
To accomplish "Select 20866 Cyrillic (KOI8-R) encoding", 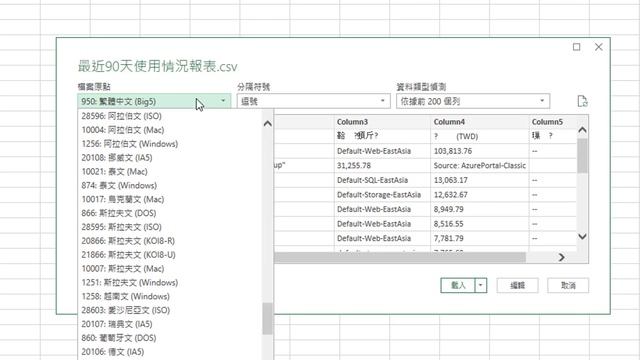I will [x=169, y=241].
